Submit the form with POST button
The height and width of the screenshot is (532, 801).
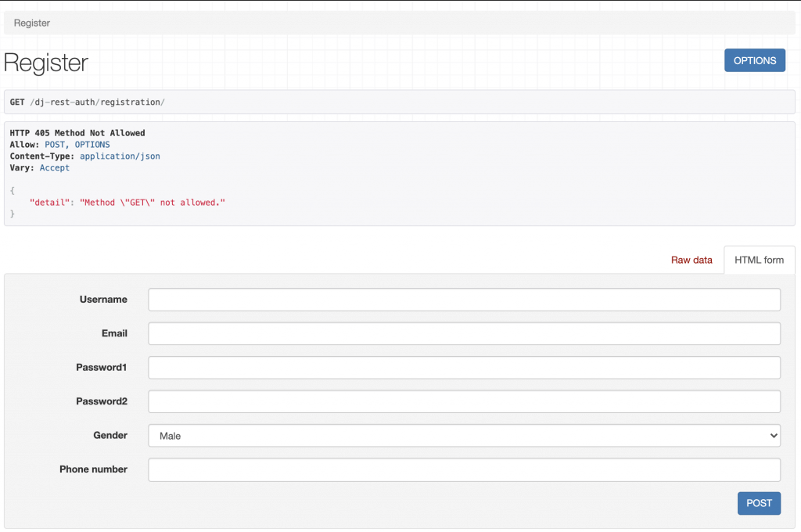coord(759,503)
